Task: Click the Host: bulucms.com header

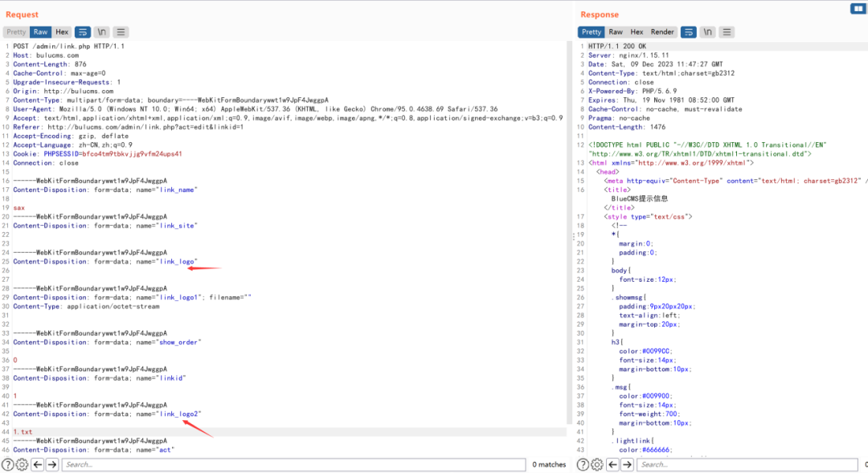Action: click(x=46, y=55)
